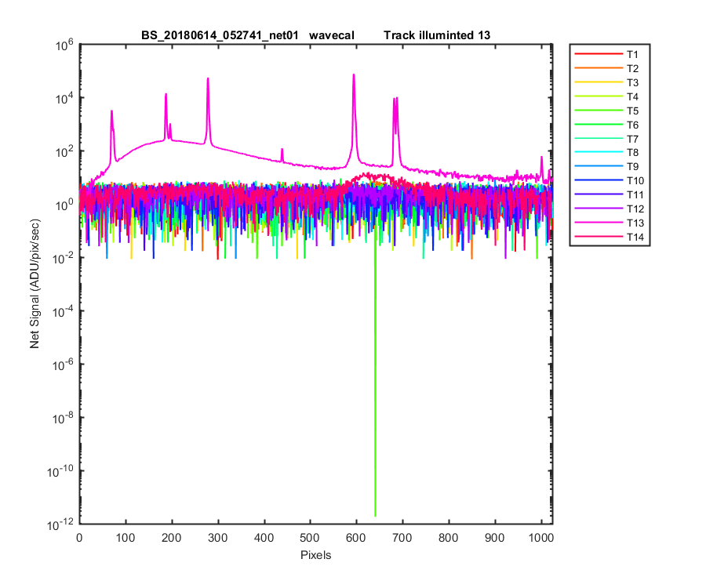
Task: Click the 'Pixels' x-axis label
Action: [x=315, y=555]
